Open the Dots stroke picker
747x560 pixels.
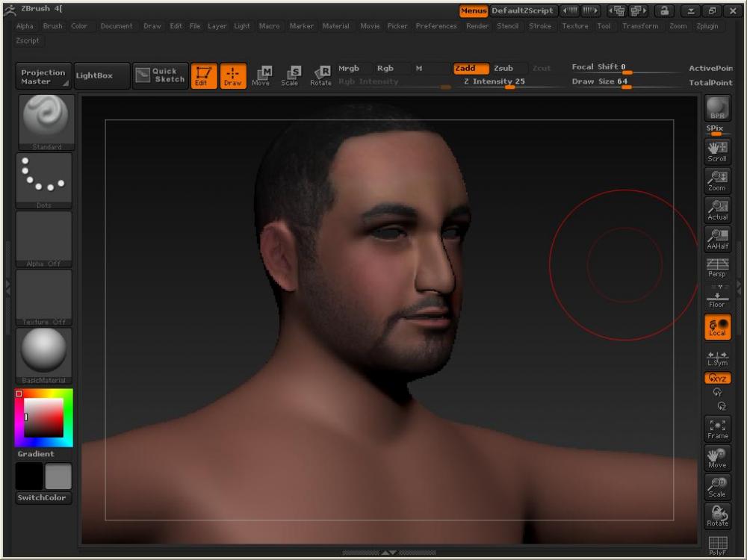point(44,180)
